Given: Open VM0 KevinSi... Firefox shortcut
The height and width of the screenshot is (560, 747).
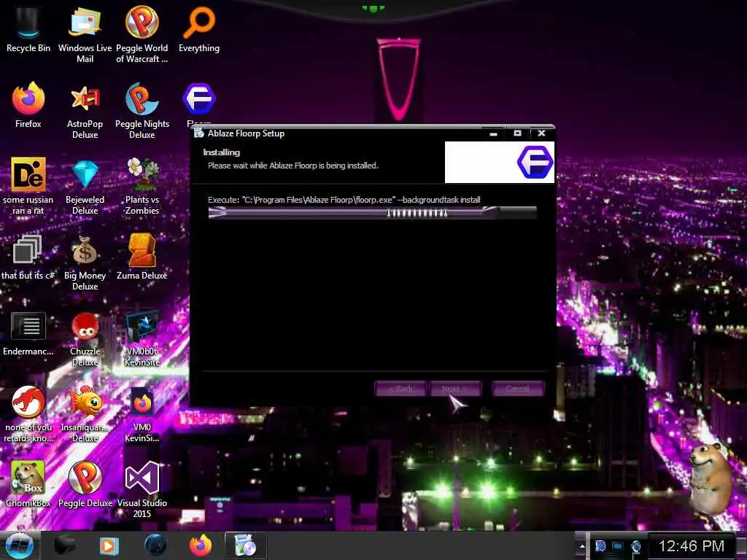Looking at the screenshot, I should [x=142, y=413].
